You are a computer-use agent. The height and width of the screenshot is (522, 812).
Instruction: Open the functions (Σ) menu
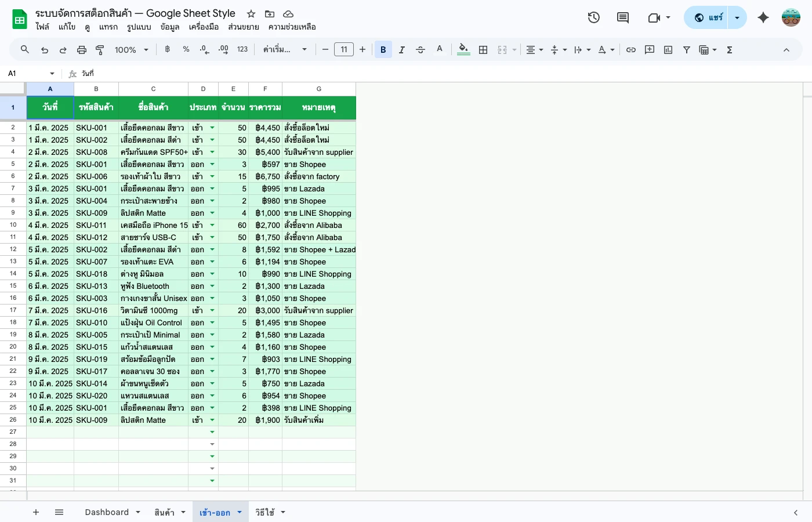[x=729, y=49]
